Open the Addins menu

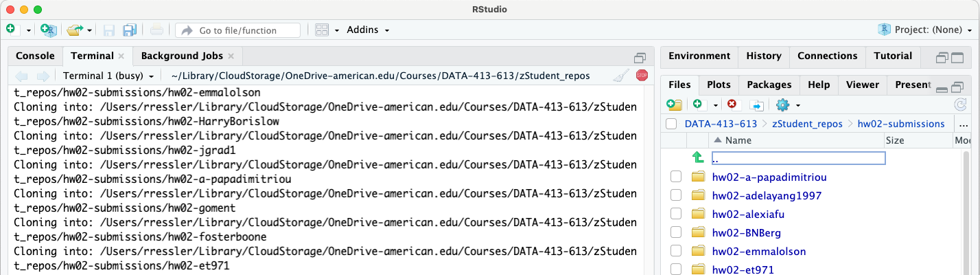click(368, 30)
